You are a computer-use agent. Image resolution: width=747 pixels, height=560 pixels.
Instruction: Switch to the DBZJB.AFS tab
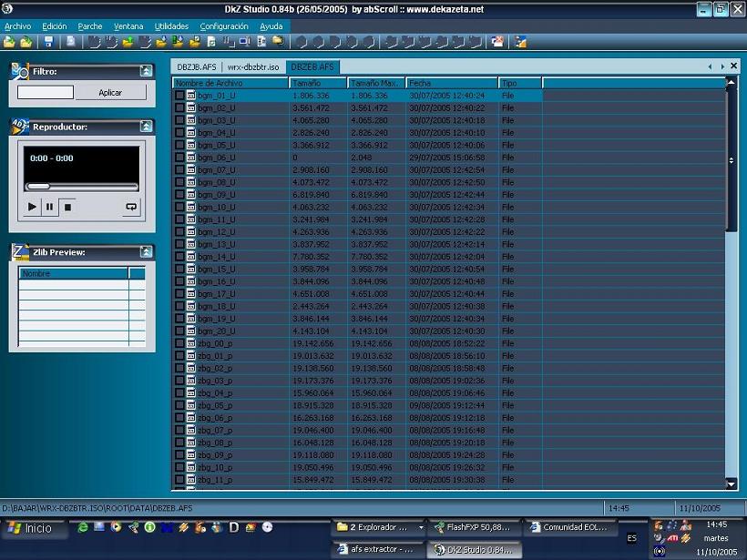click(x=196, y=67)
